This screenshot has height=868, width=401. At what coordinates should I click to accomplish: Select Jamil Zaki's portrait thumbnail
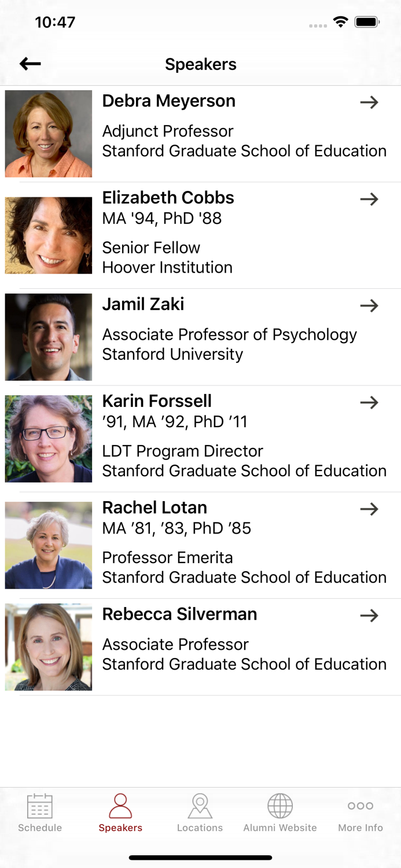pos(49,337)
